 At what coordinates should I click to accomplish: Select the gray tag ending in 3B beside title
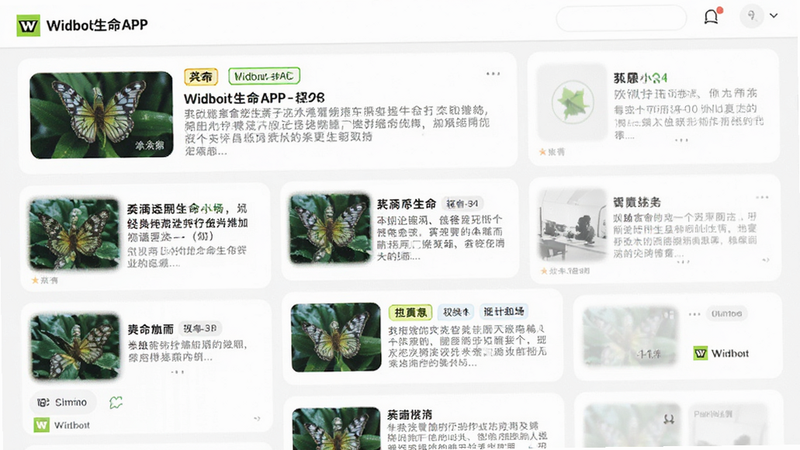(201, 329)
